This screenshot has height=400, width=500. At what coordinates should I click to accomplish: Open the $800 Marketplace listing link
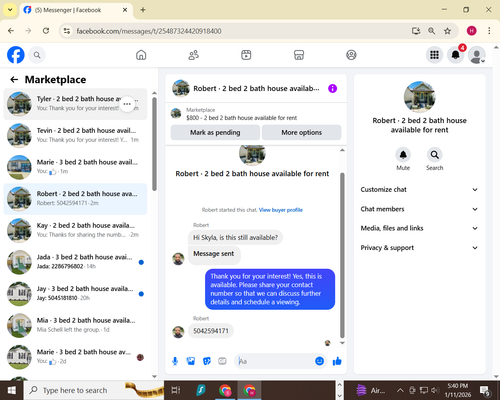coord(241,118)
